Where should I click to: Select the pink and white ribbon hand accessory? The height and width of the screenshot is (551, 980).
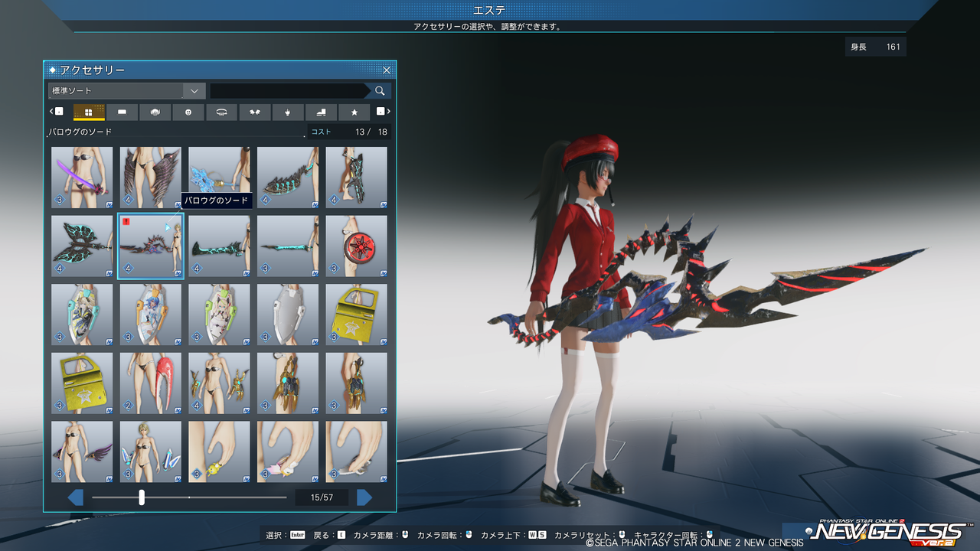pos(288,452)
